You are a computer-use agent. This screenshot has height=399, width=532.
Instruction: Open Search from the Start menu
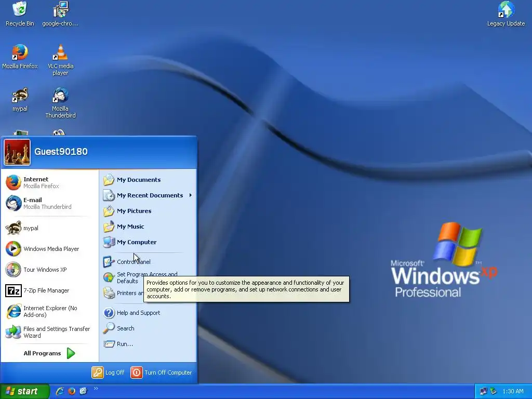coord(148,328)
